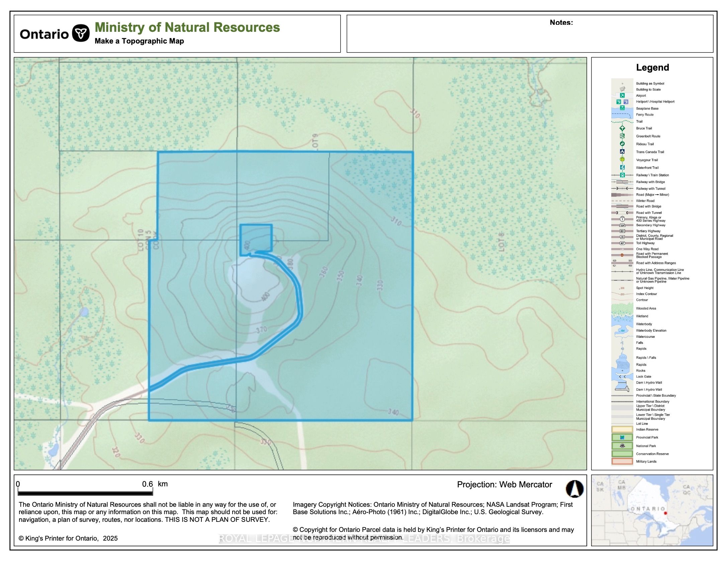The image size is (728, 561).
Task: Click the Railway Train Station legend symbol
Action: tap(622, 175)
